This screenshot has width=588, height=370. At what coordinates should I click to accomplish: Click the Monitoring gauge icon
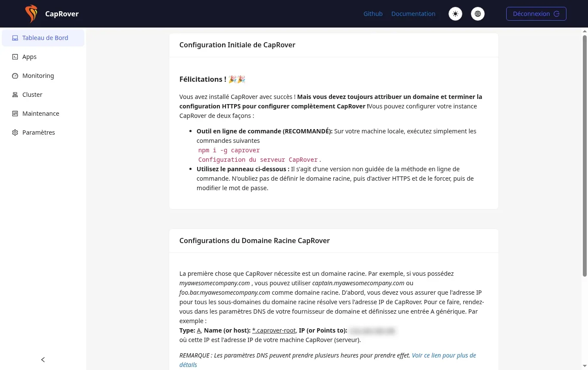coord(15,76)
